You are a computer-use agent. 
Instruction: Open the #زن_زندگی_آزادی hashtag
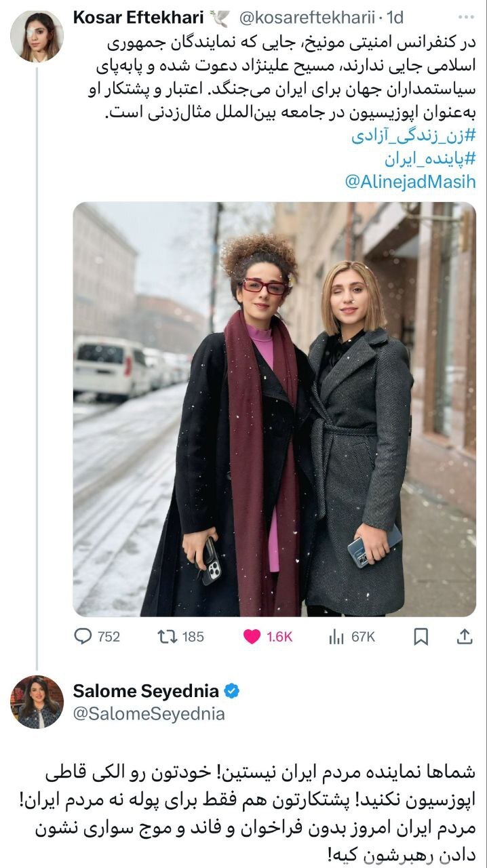pos(413,136)
